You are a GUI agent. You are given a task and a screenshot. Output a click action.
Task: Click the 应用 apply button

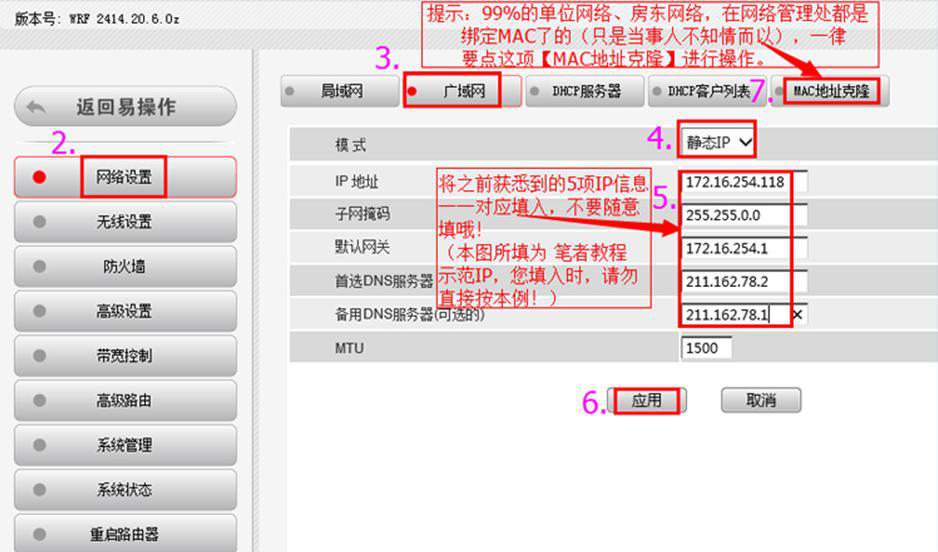(x=647, y=400)
